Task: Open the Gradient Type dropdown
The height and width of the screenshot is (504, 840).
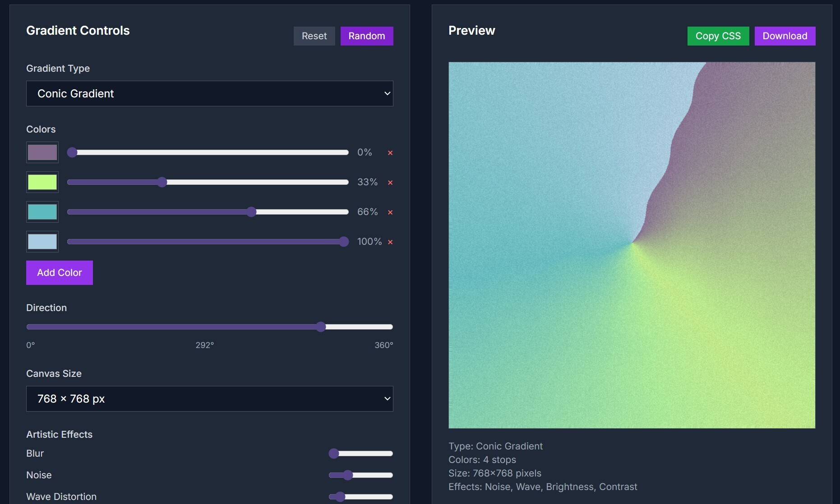Action: point(209,94)
